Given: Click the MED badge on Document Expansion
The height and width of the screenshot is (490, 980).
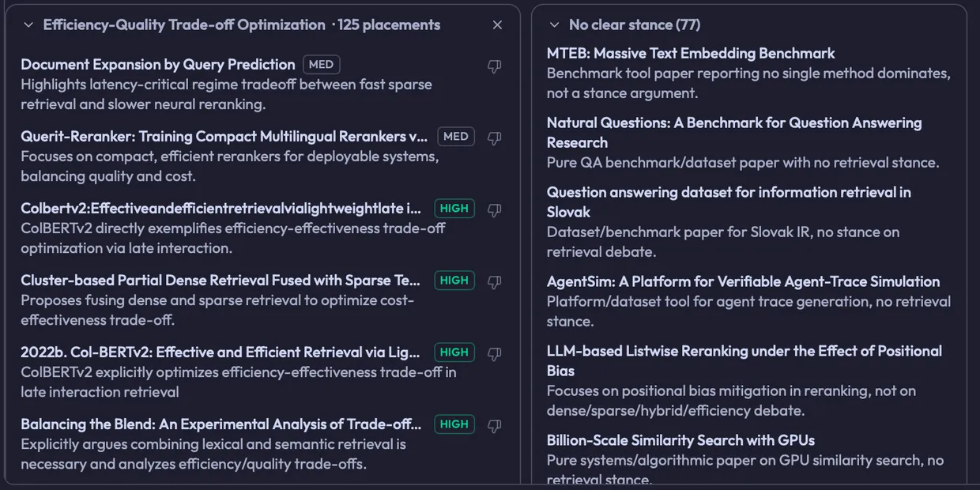Looking at the screenshot, I should [x=321, y=65].
